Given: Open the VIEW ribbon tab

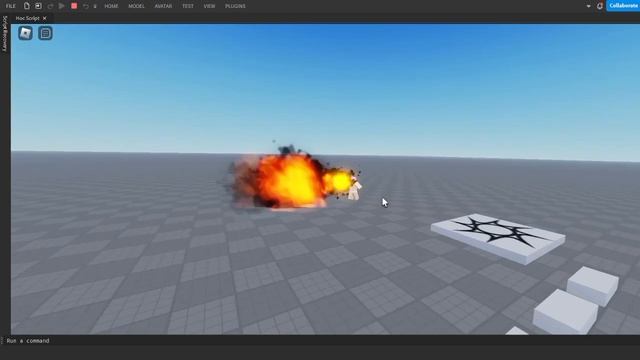Looking at the screenshot, I should pos(209,6).
